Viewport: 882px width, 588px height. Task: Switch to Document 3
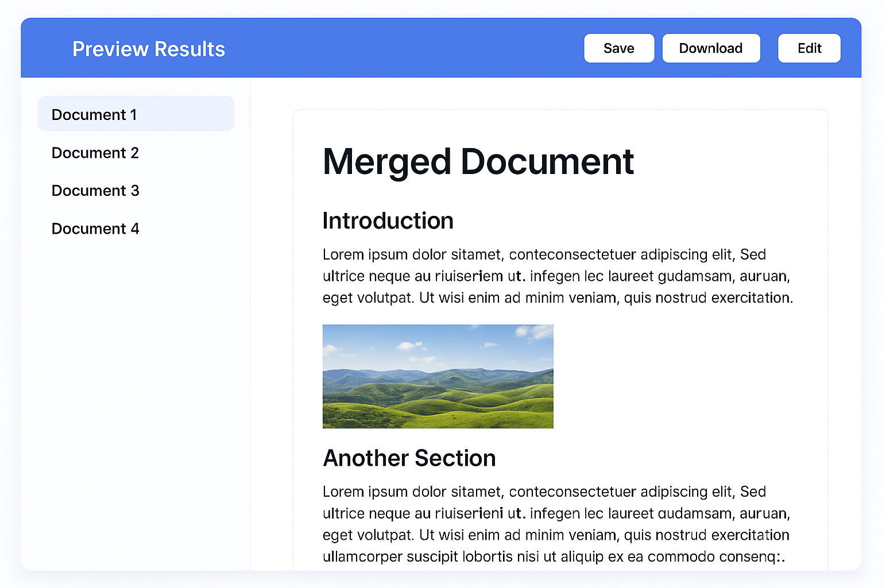[95, 190]
